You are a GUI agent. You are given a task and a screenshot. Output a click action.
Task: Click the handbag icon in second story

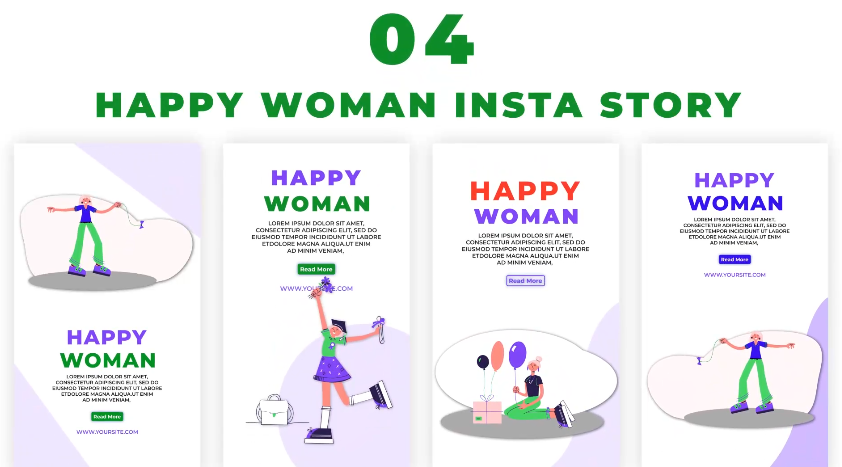coord(274,410)
